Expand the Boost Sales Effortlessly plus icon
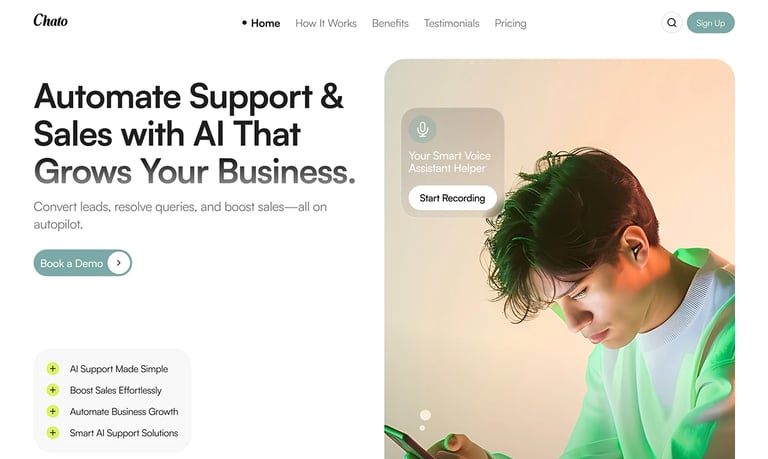This screenshot has width=768, height=459. pyautogui.click(x=52, y=390)
